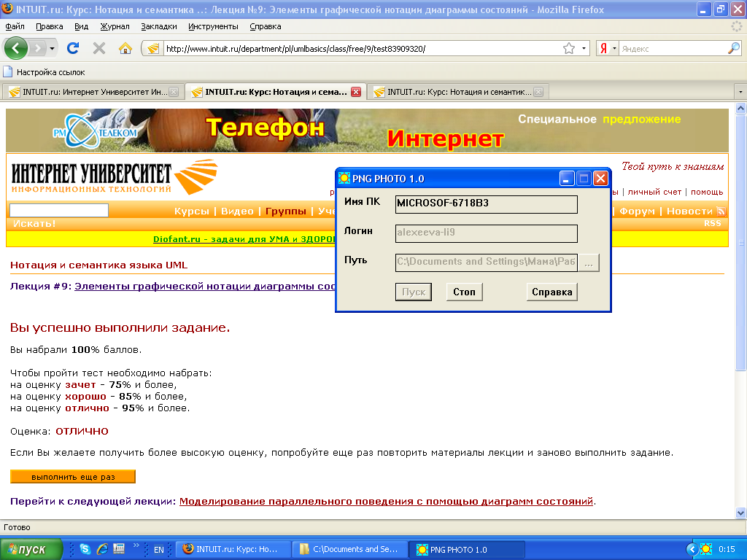
Task: Click the Windows пуск start button
Action: (31, 549)
